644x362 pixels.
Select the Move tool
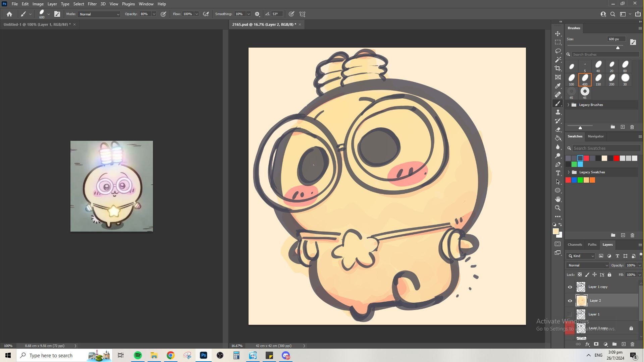pyautogui.click(x=558, y=34)
